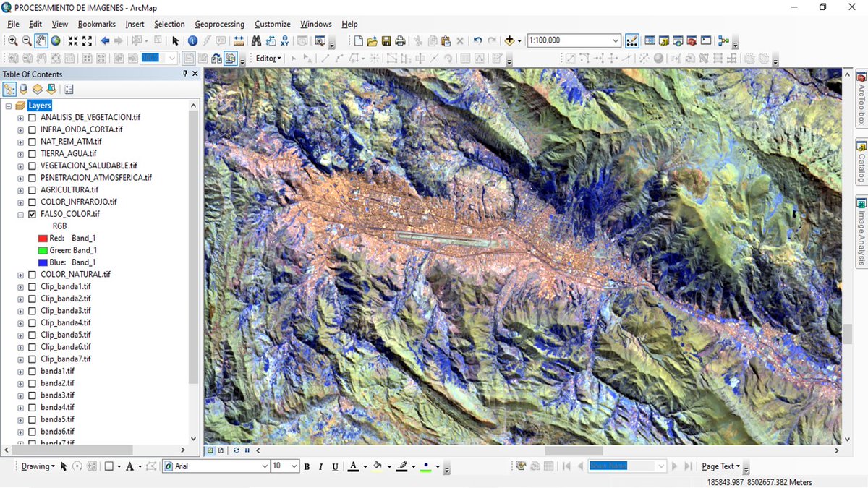The image size is (868, 488).
Task: Open an existing map document
Action: click(372, 40)
